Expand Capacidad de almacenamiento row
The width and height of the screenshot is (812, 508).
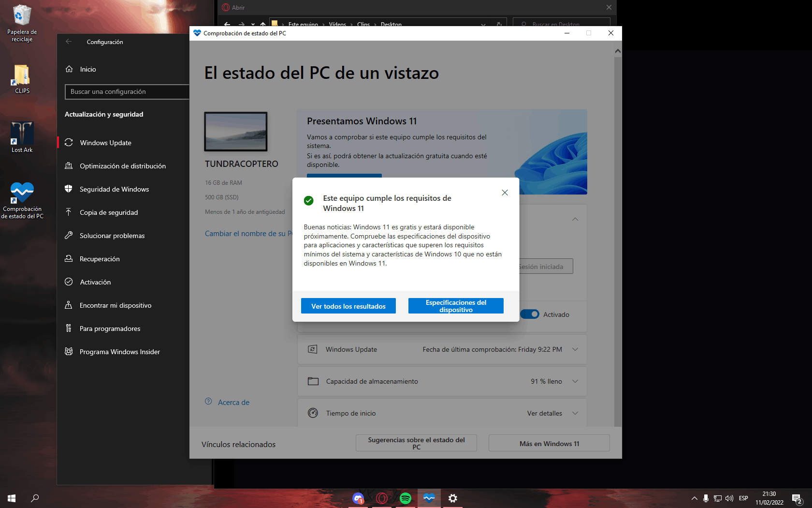575,381
